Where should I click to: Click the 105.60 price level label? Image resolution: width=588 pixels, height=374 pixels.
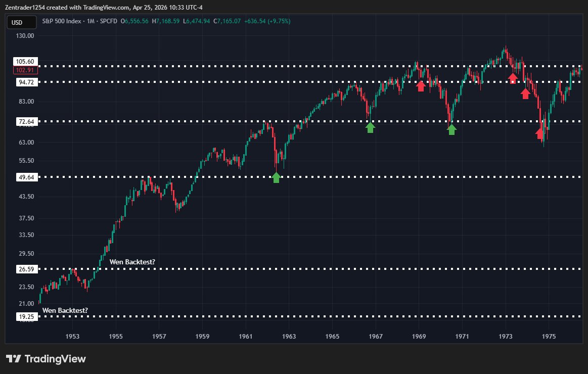25,61
